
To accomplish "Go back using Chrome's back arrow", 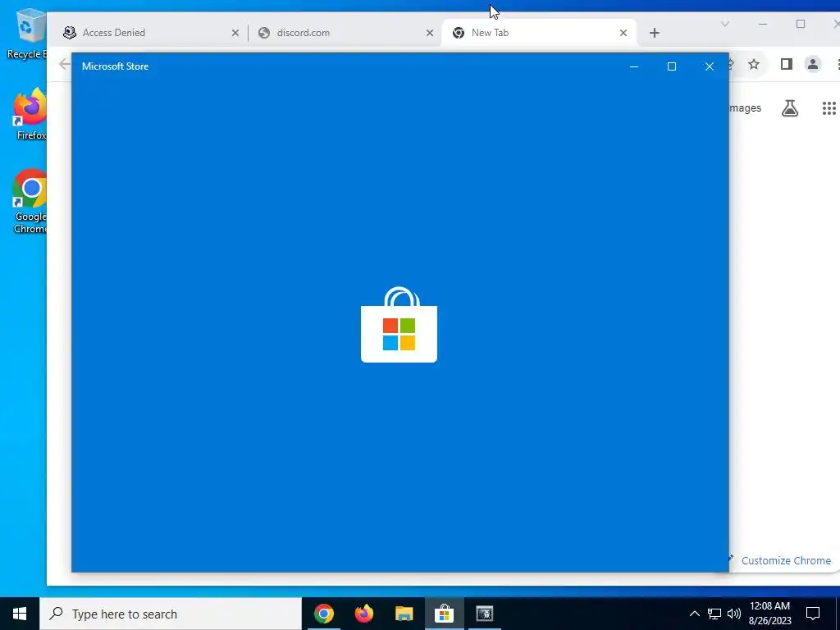I will (64, 64).
